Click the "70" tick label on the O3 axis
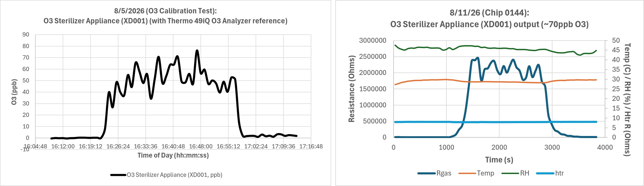The image size is (644, 186). pyautogui.click(x=26, y=57)
